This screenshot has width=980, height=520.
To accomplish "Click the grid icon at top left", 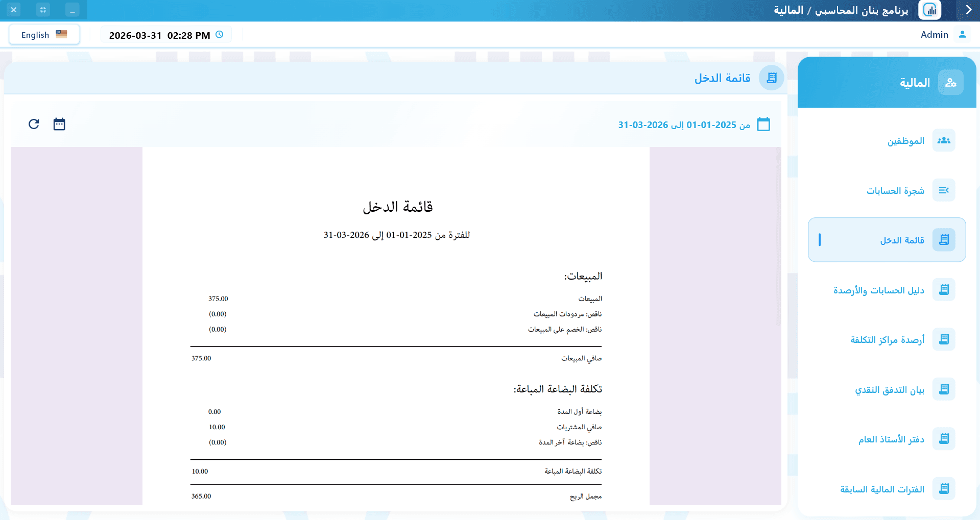I will click(43, 9).
